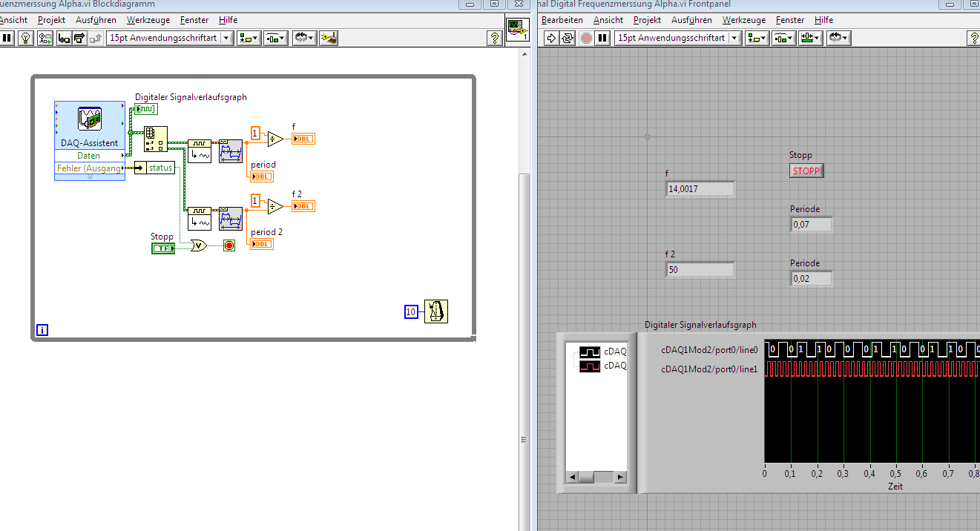Viewport: 980px width, 531px height.
Task: Click the Daten output terminal
Action: [x=90, y=156]
